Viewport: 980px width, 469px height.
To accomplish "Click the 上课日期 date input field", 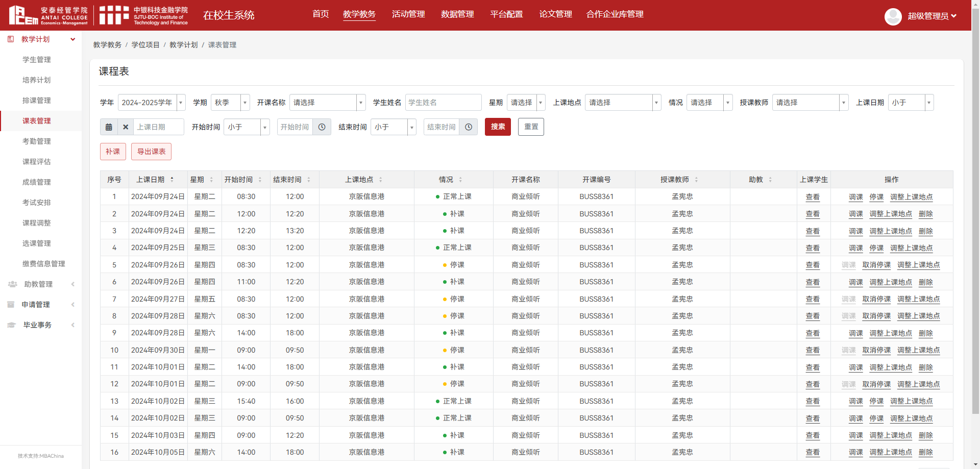I will [x=159, y=127].
